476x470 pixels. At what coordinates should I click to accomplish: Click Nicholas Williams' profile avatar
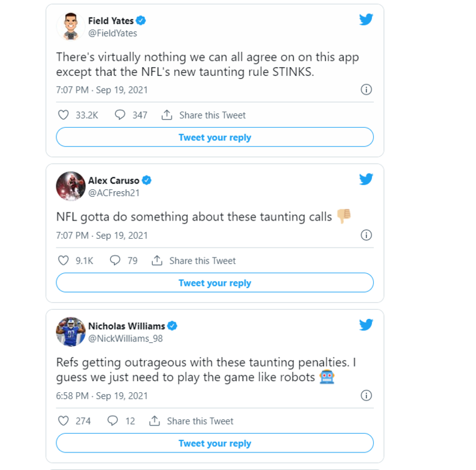click(71, 332)
